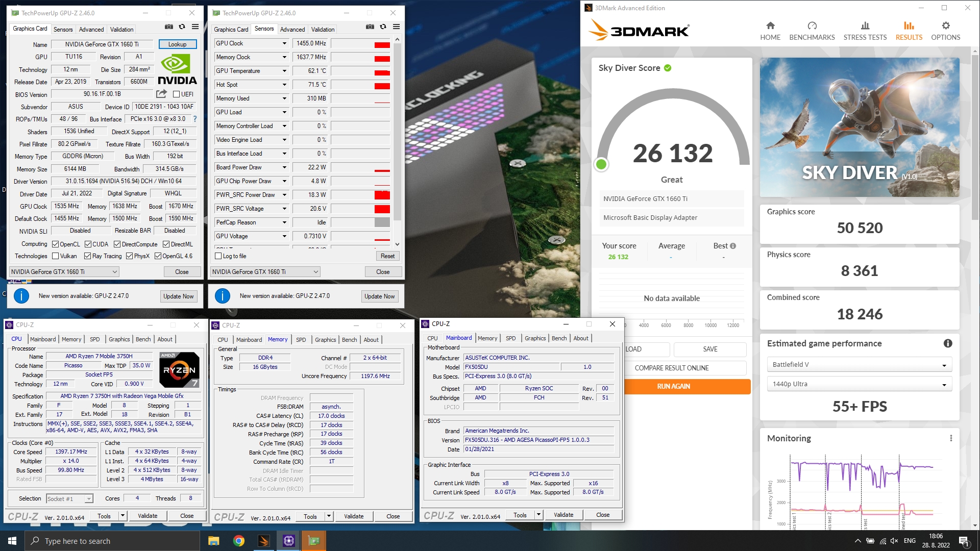This screenshot has height=551, width=980.
Task: Switch to Advanced tab in left GPU-Z window
Action: tap(91, 30)
